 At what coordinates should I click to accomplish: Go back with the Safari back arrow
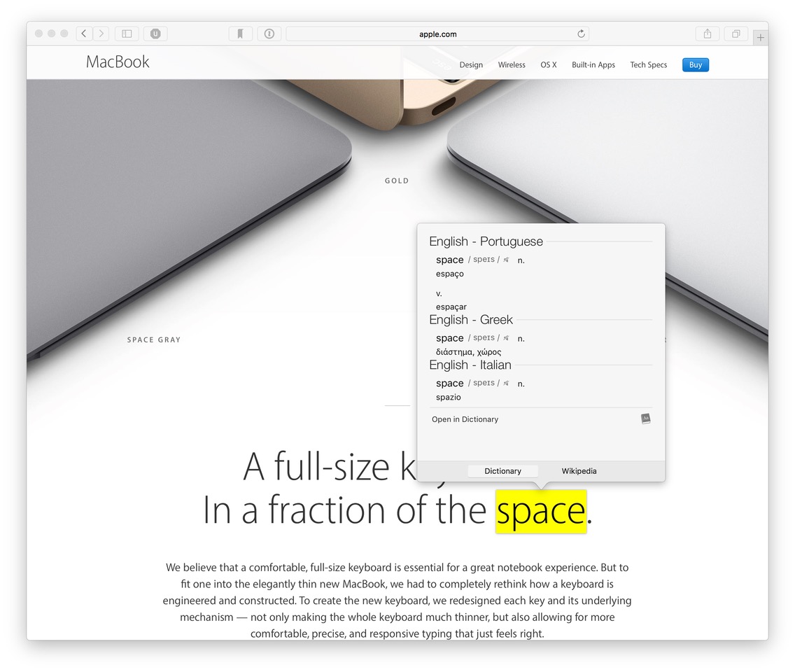click(x=84, y=34)
